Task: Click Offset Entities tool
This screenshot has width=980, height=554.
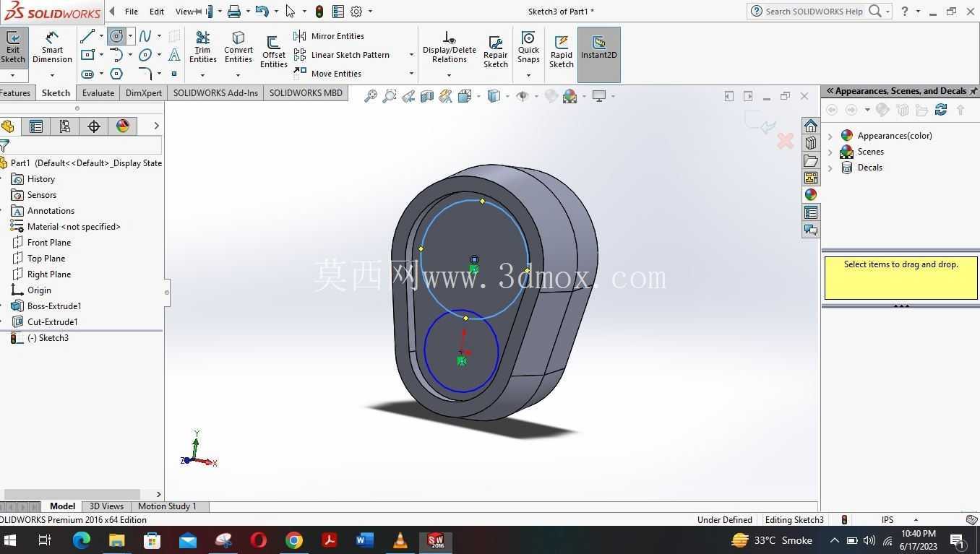Action: [274, 52]
